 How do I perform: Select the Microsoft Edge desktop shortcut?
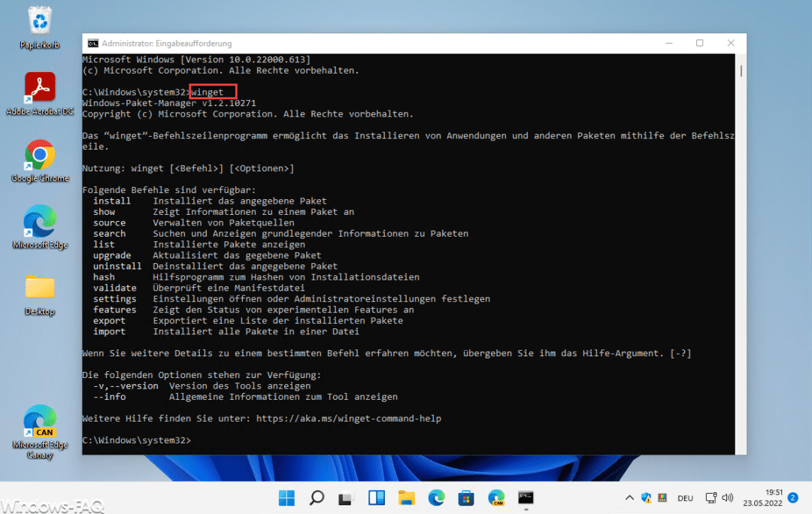pyautogui.click(x=39, y=222)
